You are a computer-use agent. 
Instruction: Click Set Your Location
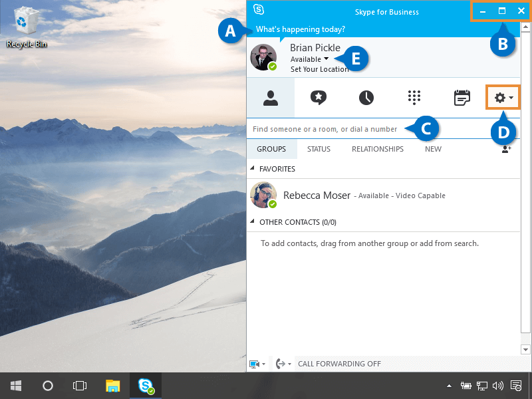click(x=319, y=69)
